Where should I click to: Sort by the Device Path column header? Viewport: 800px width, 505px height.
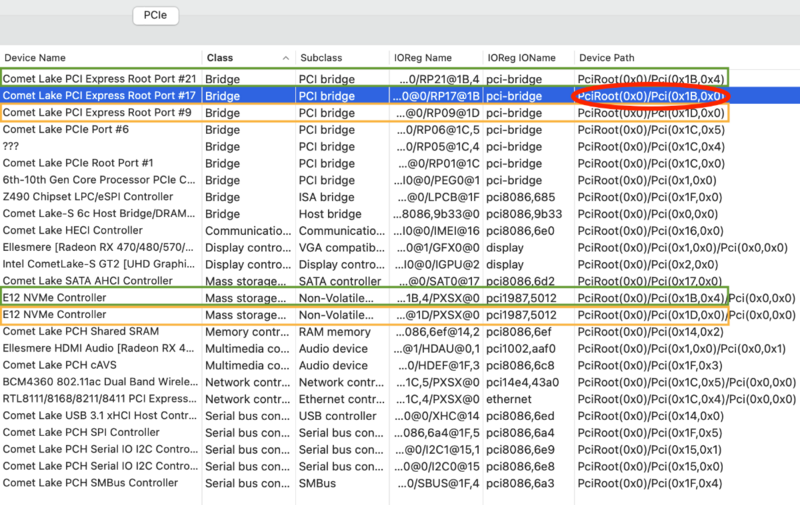pos(606,57)
